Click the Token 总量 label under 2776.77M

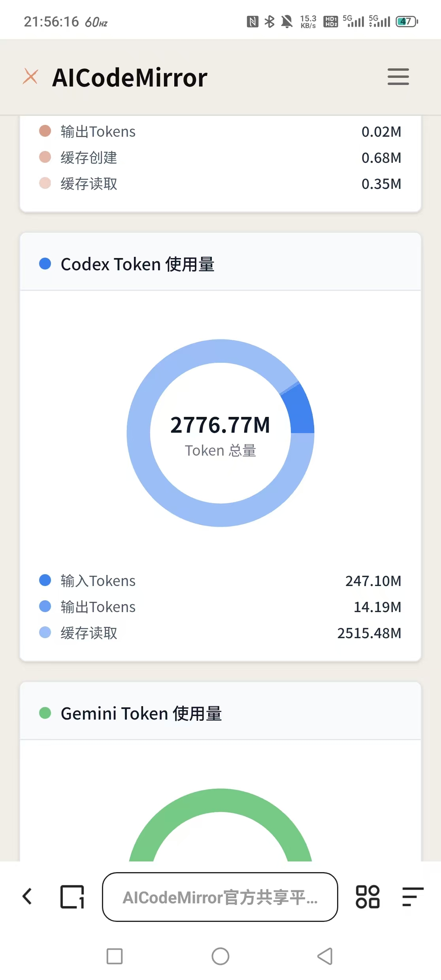[220, 450]
